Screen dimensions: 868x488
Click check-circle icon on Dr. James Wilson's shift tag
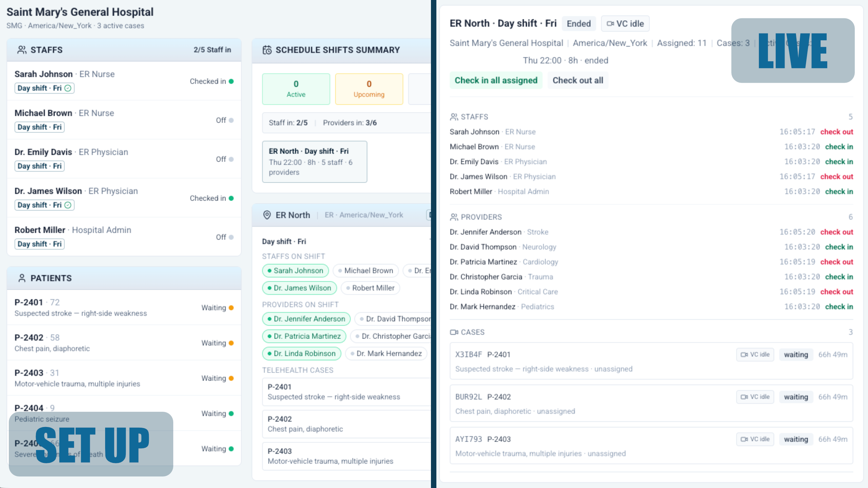pos(68,205)
